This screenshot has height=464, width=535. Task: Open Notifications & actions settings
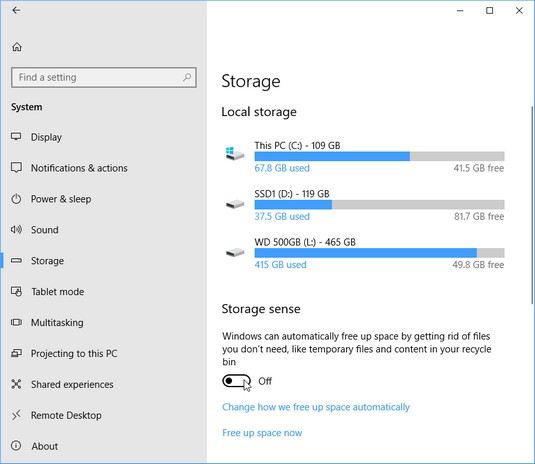(x=79, y=168)
